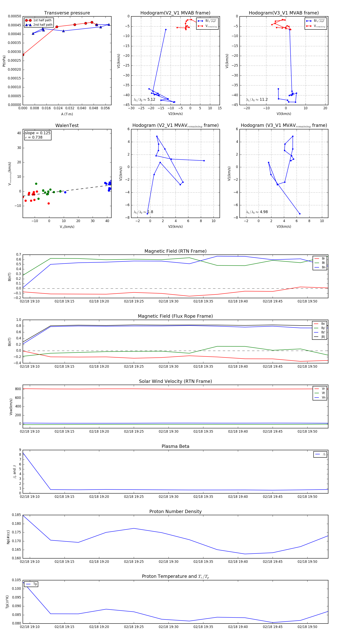The width and height of the screenshot is (351, 644).
Task: Click the 'Bt' legend entry
Action: click(320, 263)
